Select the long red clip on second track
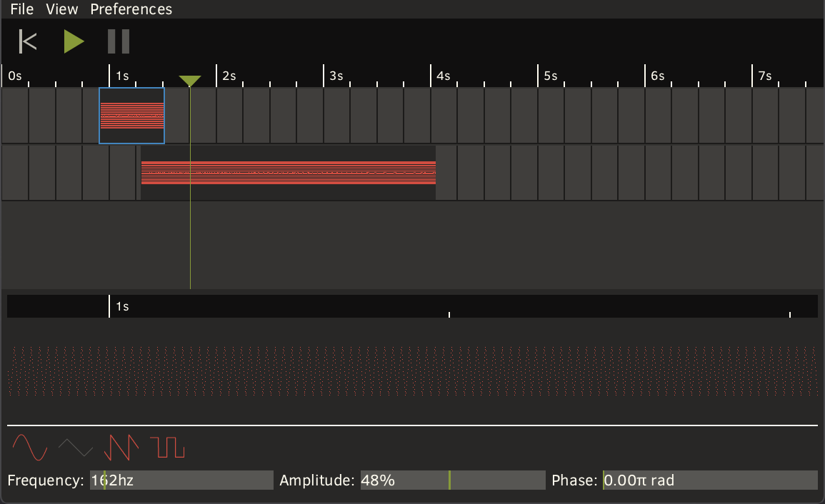The width and height of the screenshot is (825, 504). point(288,173)
